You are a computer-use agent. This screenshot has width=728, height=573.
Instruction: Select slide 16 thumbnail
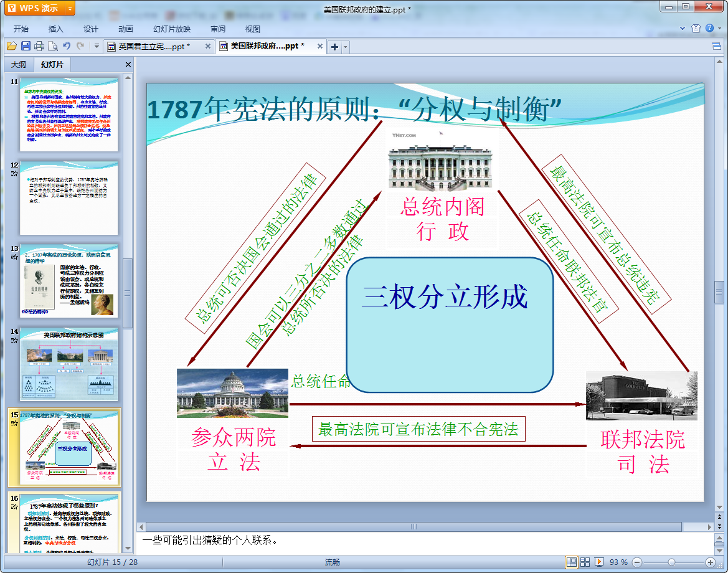[69, 524]
